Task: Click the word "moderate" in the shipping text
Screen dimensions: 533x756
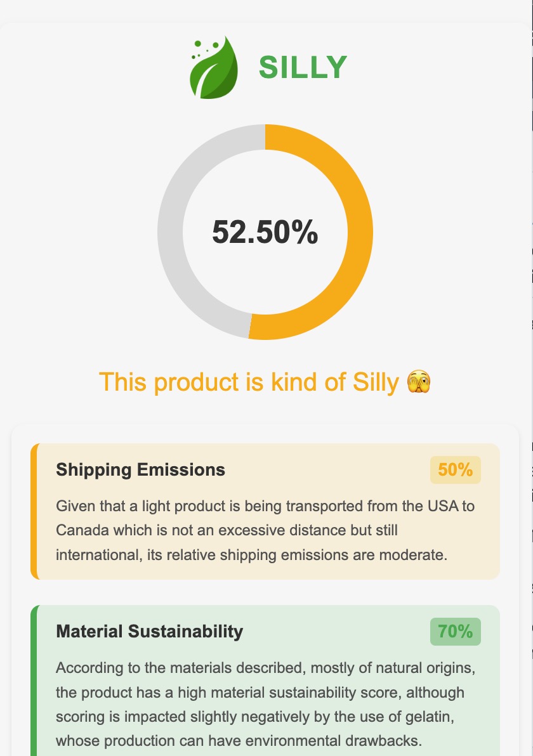Action: pyautogui.click(x=413, y=555)
